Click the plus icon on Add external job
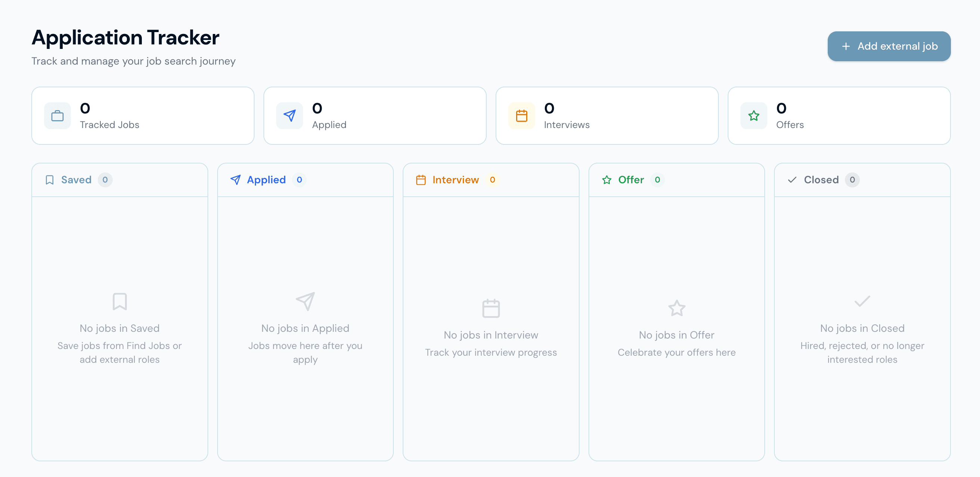Viewport: 980px width, 477px height. click(x=846, y=46)
